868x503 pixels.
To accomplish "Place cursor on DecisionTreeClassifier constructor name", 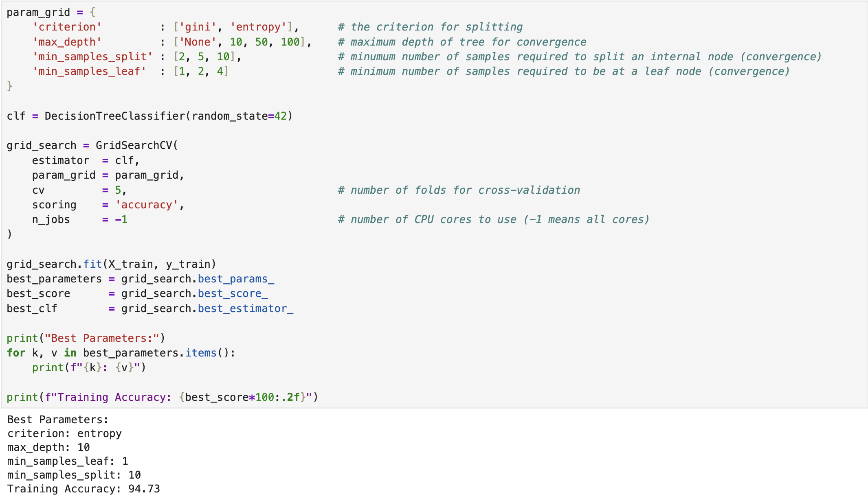I will [x=114, y=116].
